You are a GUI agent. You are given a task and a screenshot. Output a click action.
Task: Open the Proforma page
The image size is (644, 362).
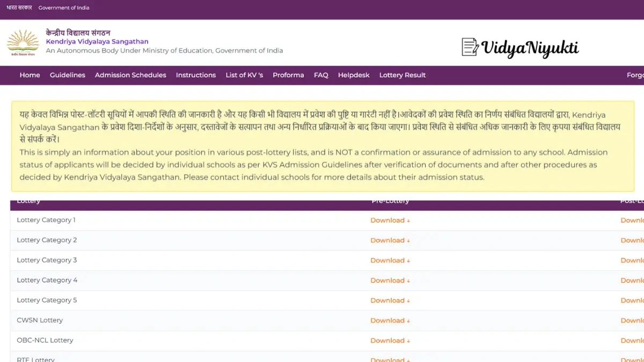coord(288,75)
